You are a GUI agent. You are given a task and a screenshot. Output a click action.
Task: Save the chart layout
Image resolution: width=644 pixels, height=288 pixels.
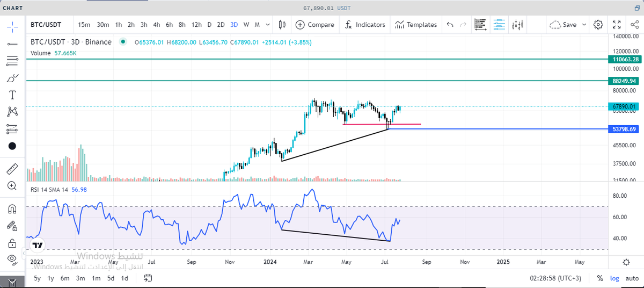[x=563, y=25]
